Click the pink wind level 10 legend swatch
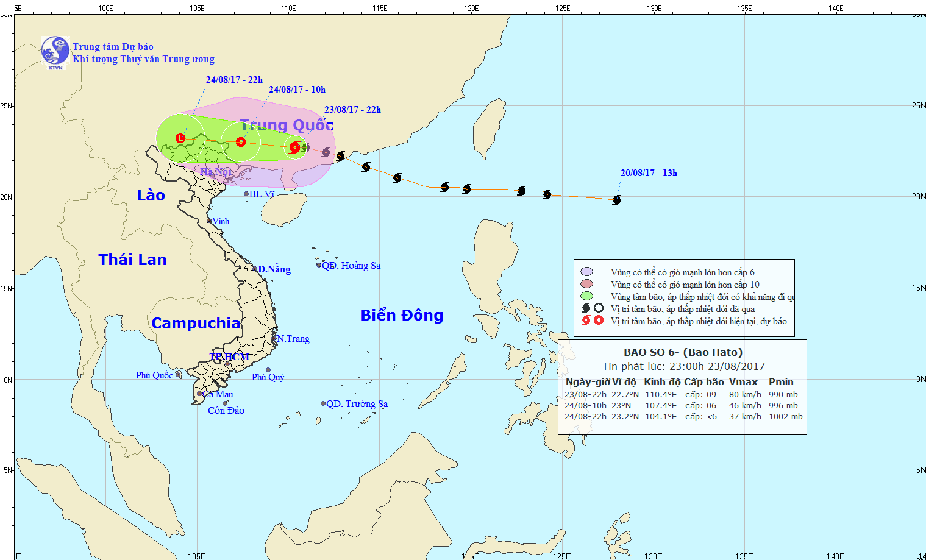 tap(586, 284)
